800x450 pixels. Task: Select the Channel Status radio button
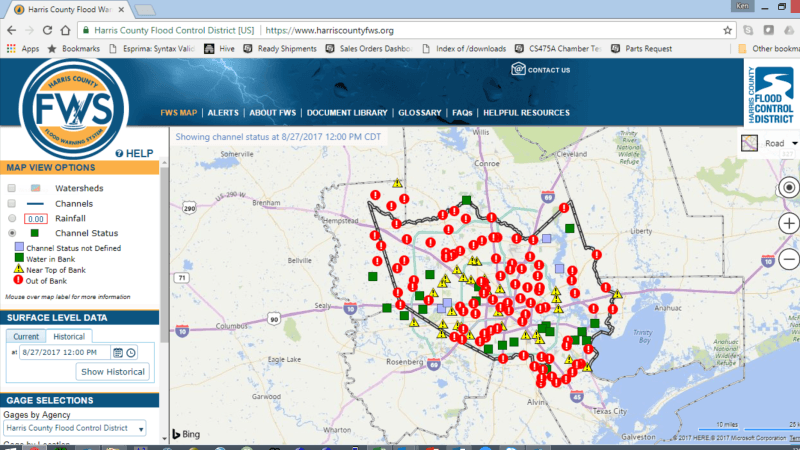coord(12,233)
